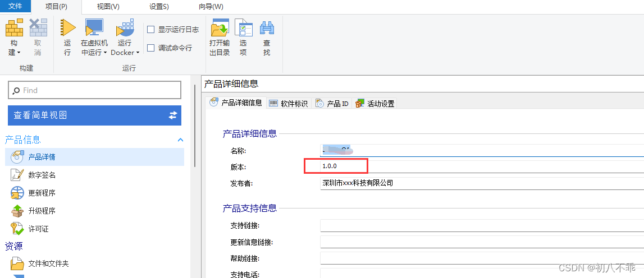Click the Name (名称) input field
This screenshot has height=278, width=644.
(x=482, y=150)
